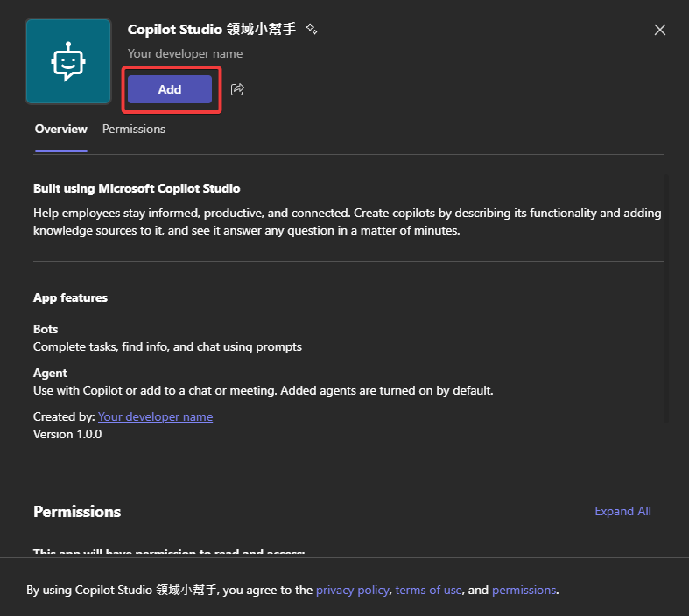
Task: Open the 'Your developer name' Created by link
Action: [x=155, y=416]
